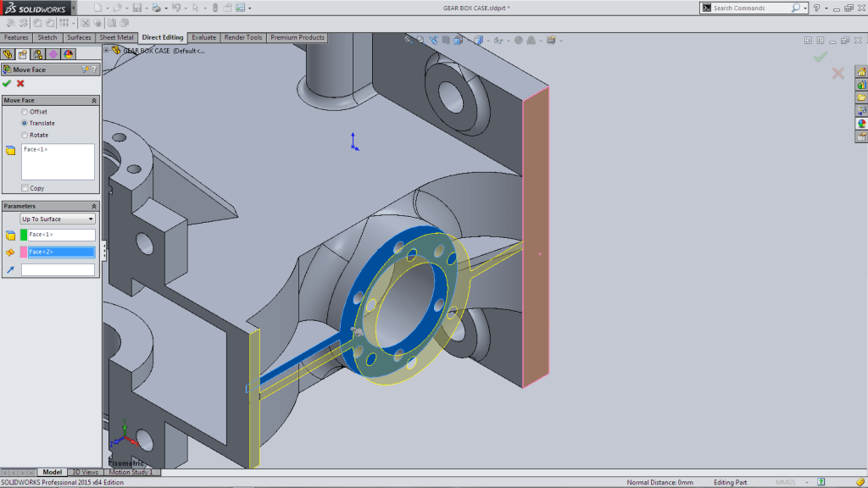This screenshot has width=868, height=488.
Task: Cancel Move Face with the red X
Action: [x=19, y=84]
